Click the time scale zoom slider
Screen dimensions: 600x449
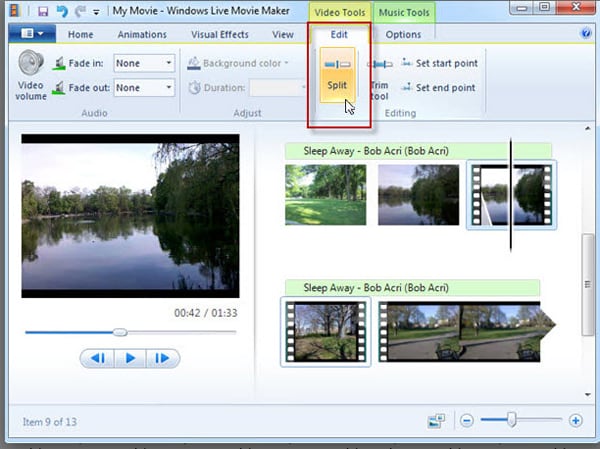click(x=512, y=420)
